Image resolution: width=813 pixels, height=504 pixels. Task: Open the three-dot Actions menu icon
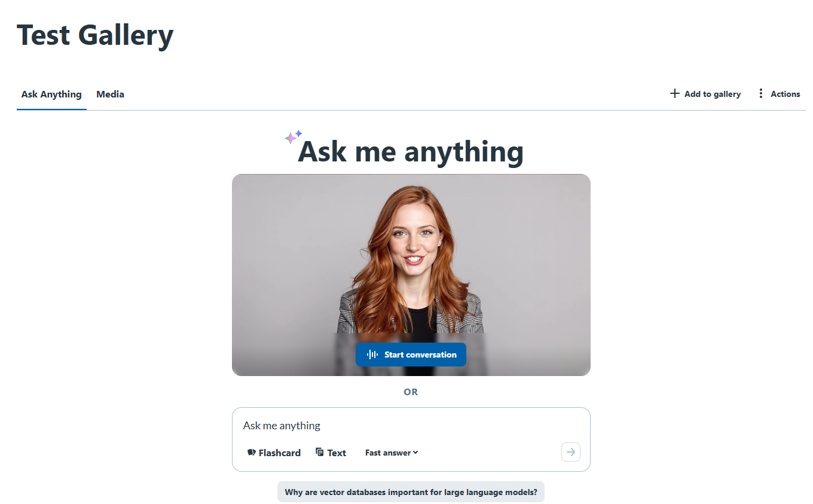[760, 94]
